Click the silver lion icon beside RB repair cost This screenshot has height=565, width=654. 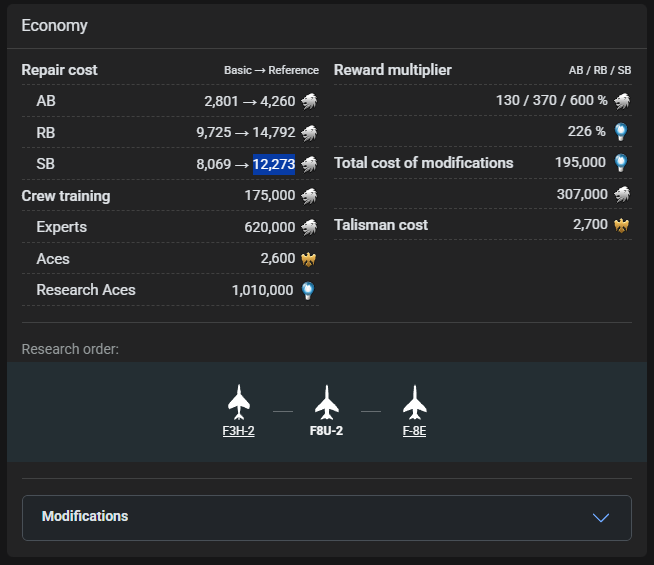[310, 132]
